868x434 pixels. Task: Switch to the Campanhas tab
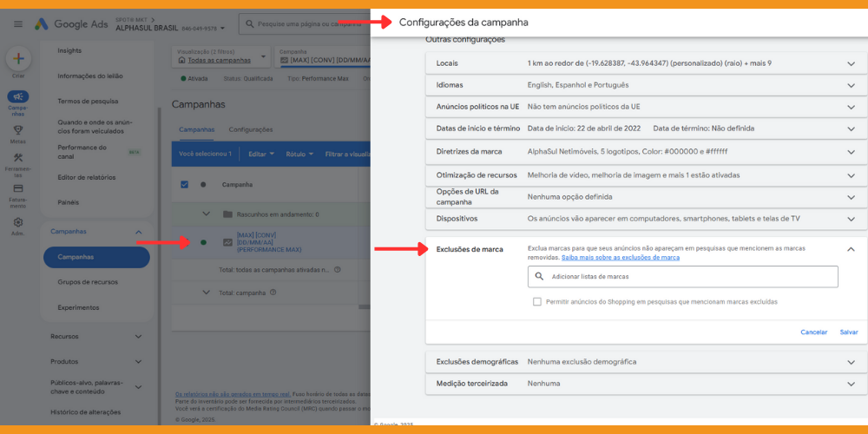(x=196, y=129)
